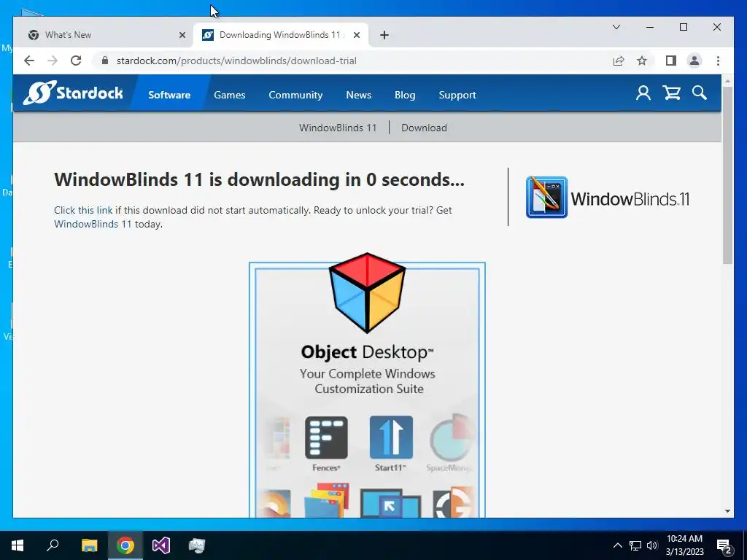Click the server manager taskbar icon

(197, 545)
